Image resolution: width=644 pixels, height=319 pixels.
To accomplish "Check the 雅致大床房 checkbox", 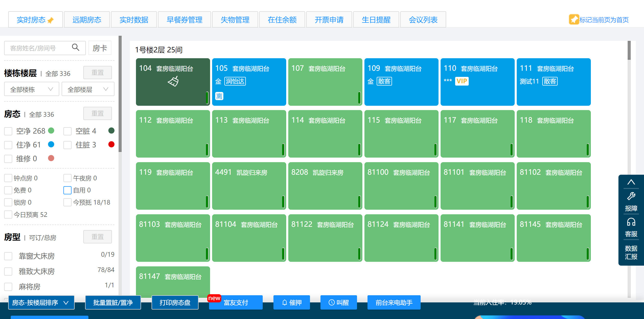I will tap(8, 271).
